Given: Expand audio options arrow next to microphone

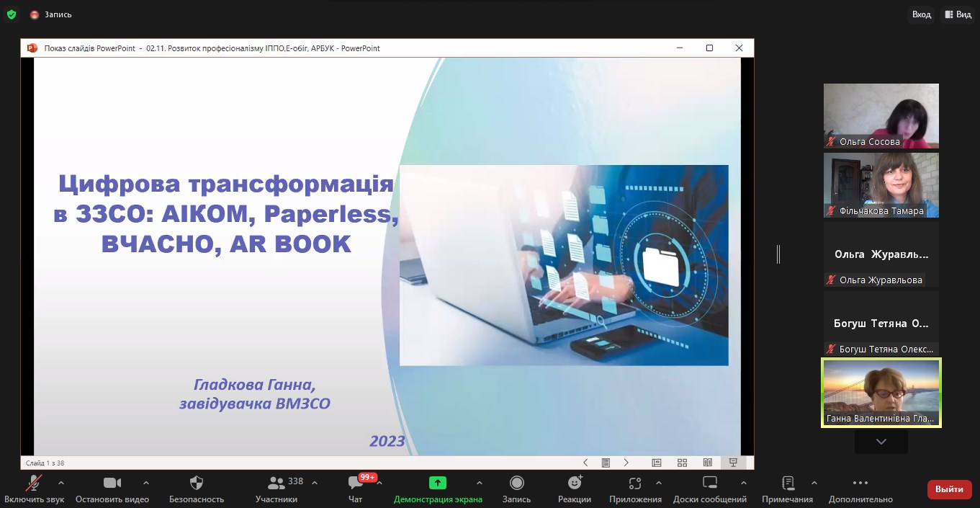Looking at the screenshot, I should 61,483.
